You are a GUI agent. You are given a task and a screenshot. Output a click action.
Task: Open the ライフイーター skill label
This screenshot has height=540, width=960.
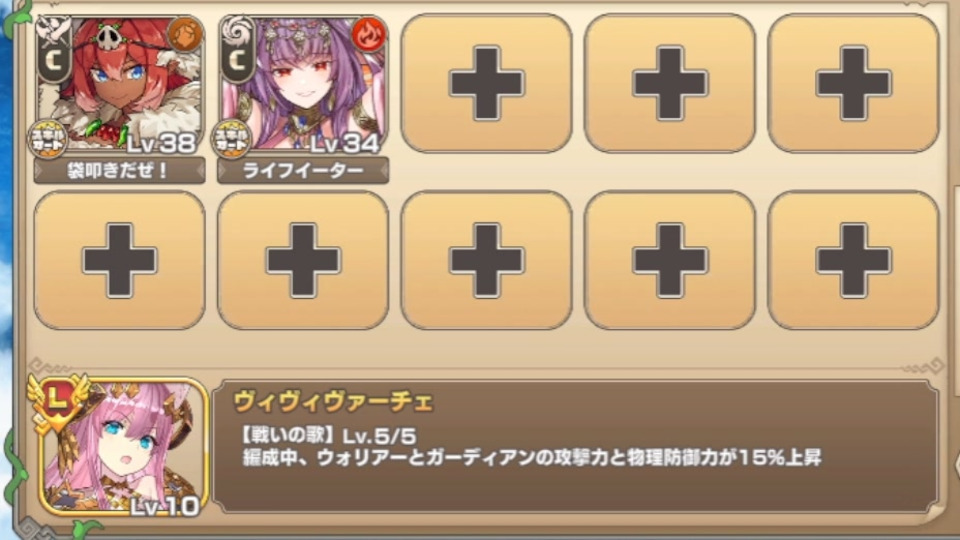click(303, 170)
